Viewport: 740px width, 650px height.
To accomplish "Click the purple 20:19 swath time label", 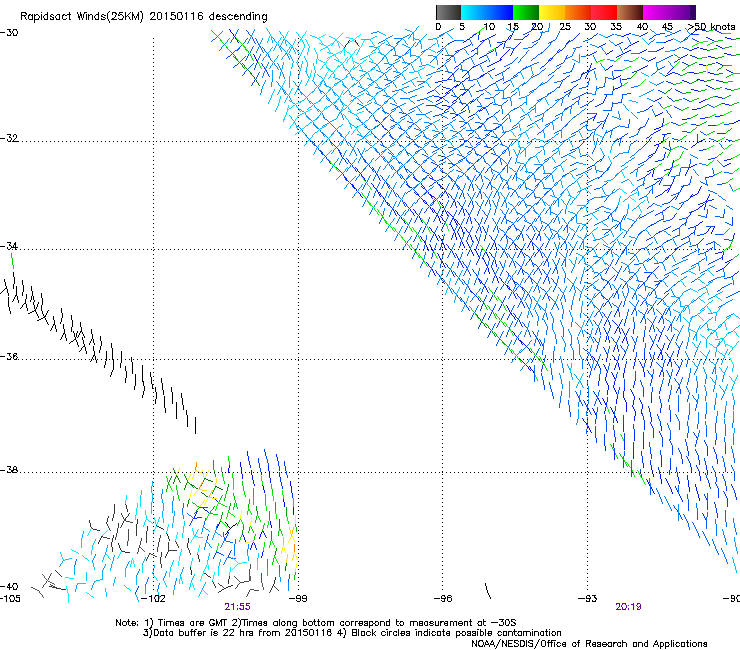I will point(628,607).
